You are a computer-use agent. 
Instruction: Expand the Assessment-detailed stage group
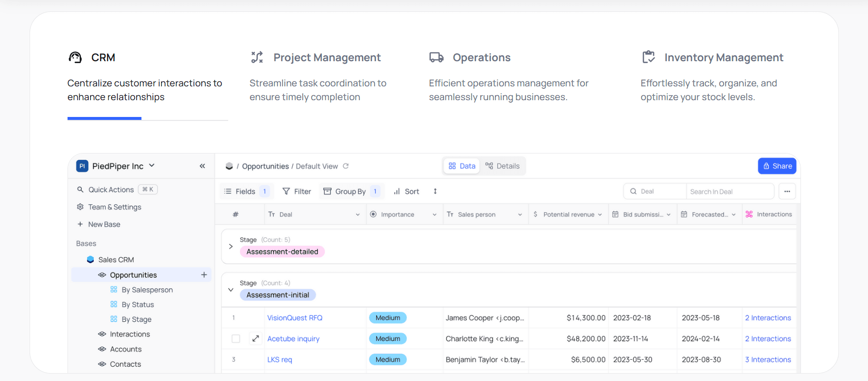(231, 246)
